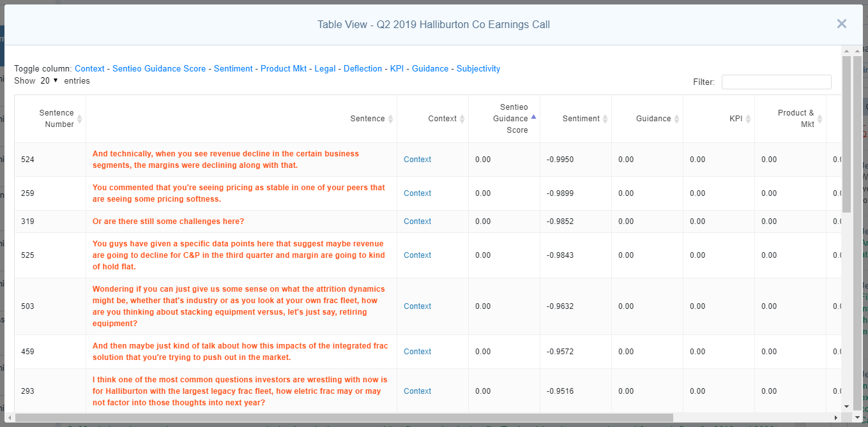Screen dimensions: 868x427
Task: Click sentence starting 'Wondering if you can just give'
Action: pyautogui.click(x=239, y=306)
